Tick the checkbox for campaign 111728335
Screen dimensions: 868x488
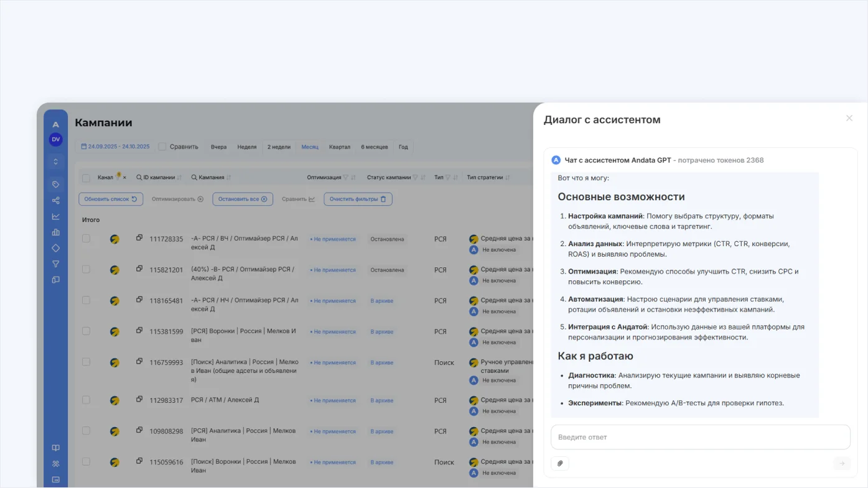coord(86,238)
